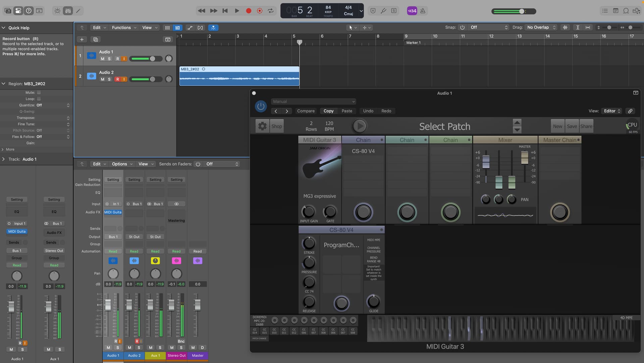
Task: Click the add new track plus button
Action: tap(82, 40)
